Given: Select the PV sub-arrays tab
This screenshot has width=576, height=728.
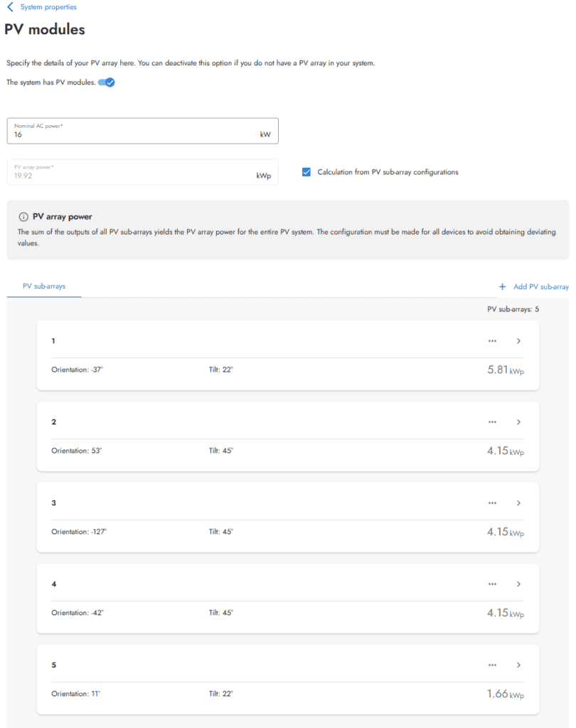Looking at the screenshot, I should click(44, 287).
